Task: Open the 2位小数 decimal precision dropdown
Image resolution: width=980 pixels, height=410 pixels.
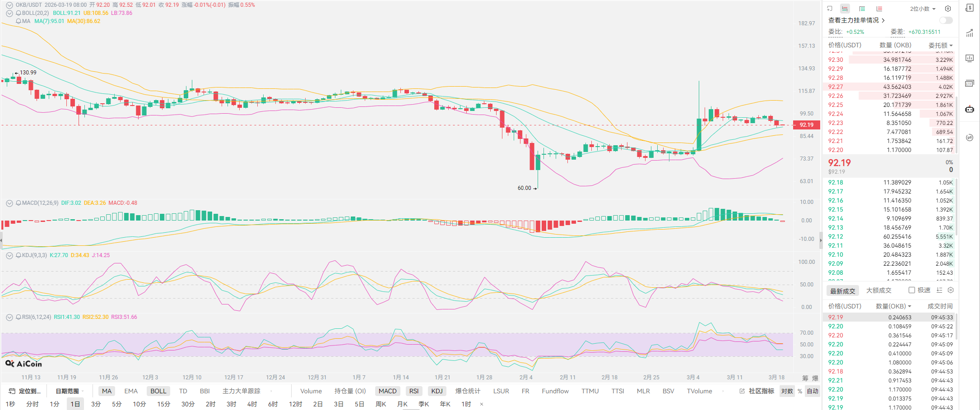Action: click(x=923, y=9)
